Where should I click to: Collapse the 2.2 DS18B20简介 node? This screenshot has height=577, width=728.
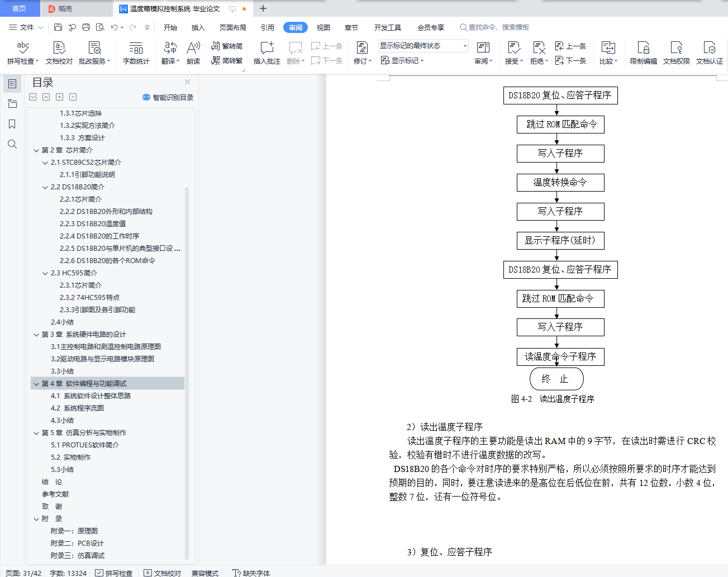[45, 187]
